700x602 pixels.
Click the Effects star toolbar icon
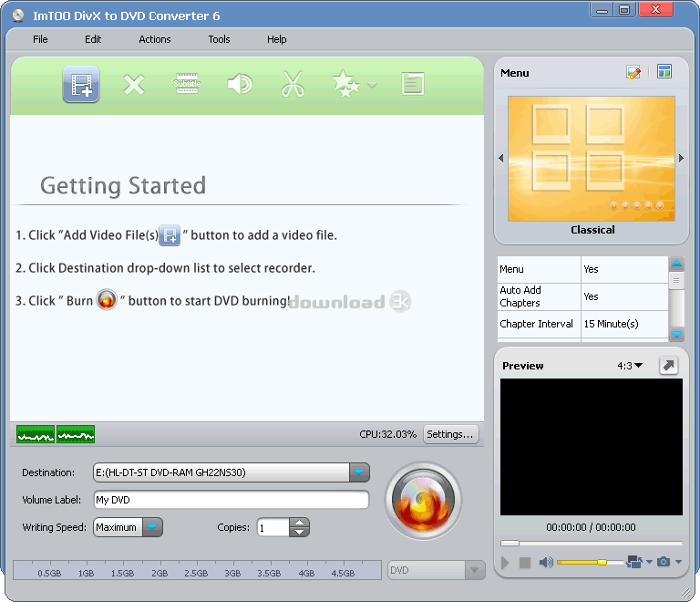click(x=345, y=85)
